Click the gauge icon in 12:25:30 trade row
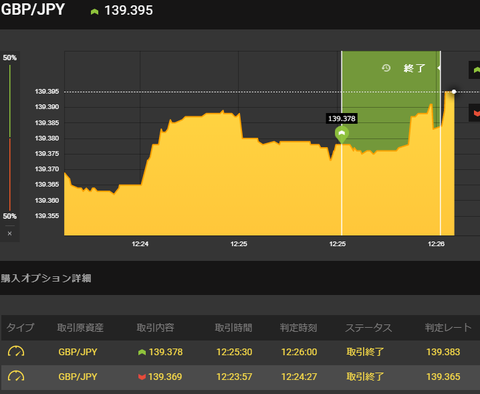 pos(16,352)
